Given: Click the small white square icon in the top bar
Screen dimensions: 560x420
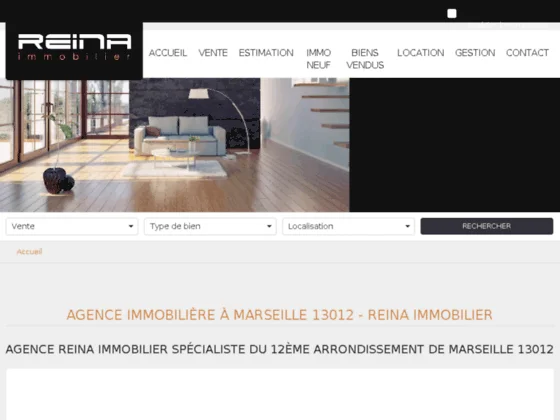Looking at the screenshot, I should (452, 14).
